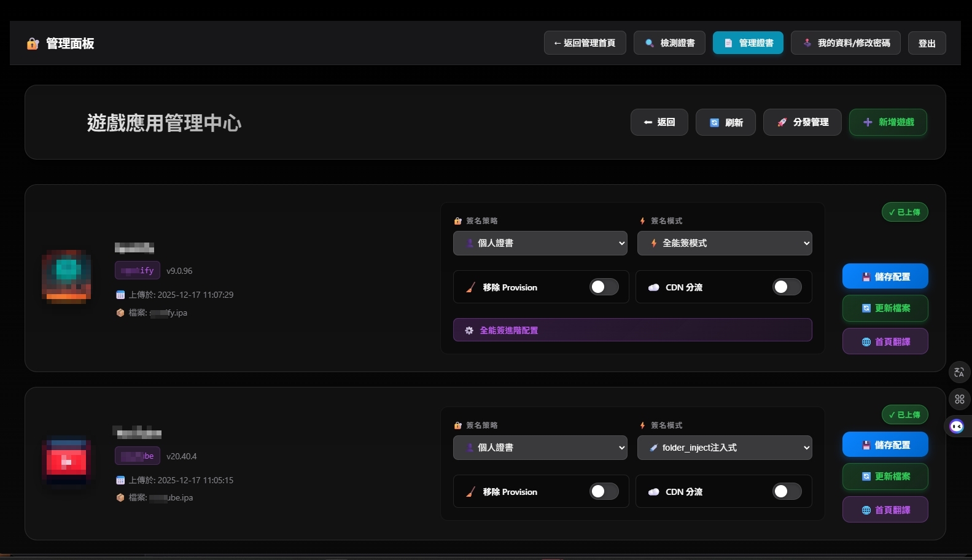The height and width of the screenshot is (560, 972).
Task: Enable 移除 Provision for first app
Action: click(604, 287)
